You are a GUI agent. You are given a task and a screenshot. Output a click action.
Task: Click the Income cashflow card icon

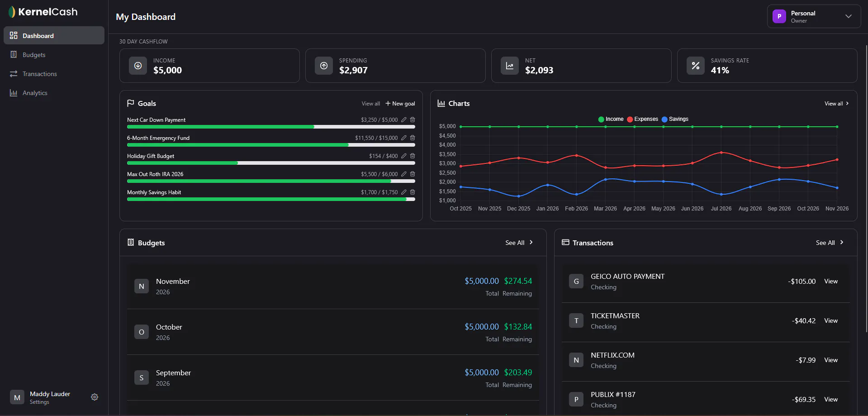138,66
